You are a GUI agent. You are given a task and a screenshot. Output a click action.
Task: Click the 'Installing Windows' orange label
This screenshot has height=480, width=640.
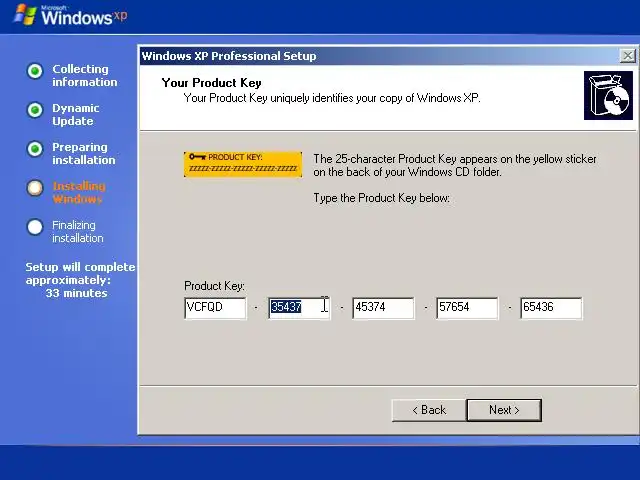(78, 193)
